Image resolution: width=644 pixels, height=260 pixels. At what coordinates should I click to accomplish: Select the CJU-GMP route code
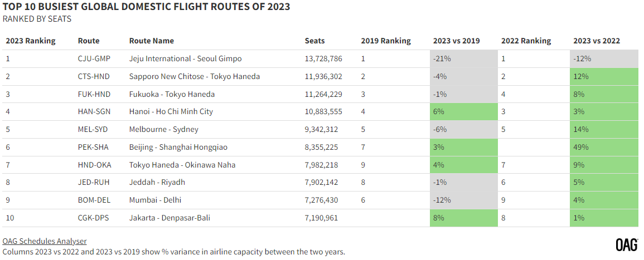point(94,59)
